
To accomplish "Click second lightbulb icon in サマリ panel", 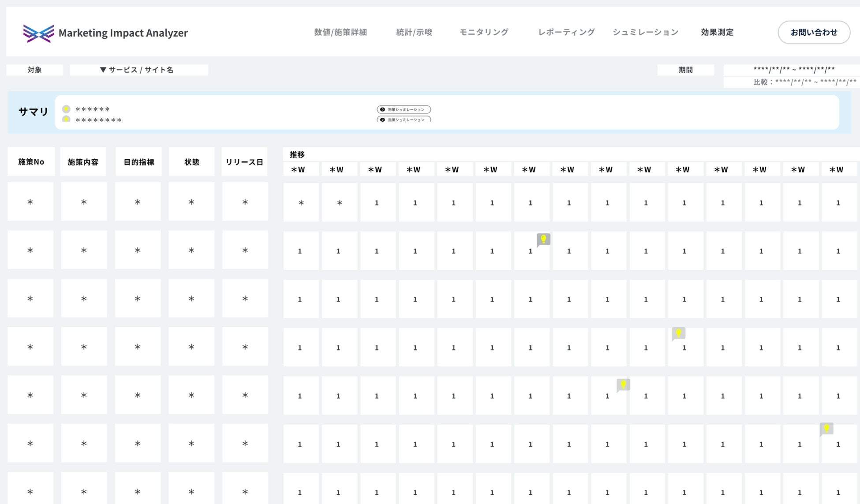I will (x=66, y=119).
